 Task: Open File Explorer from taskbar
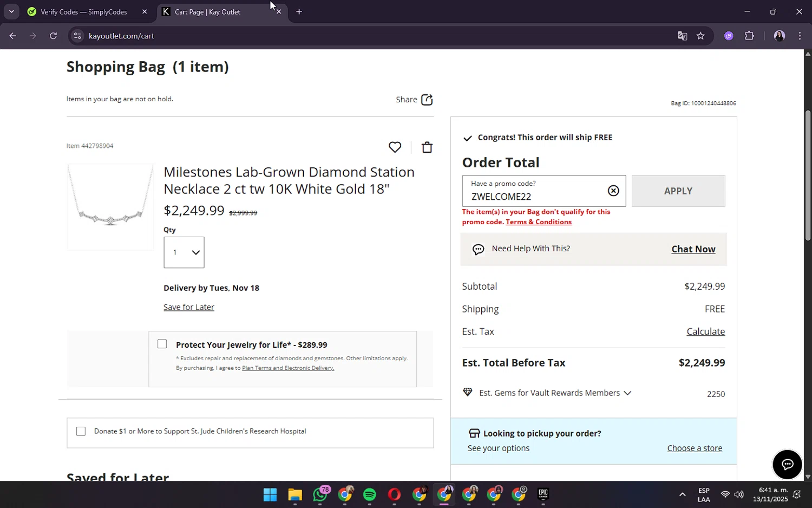[x=294, y=494]
